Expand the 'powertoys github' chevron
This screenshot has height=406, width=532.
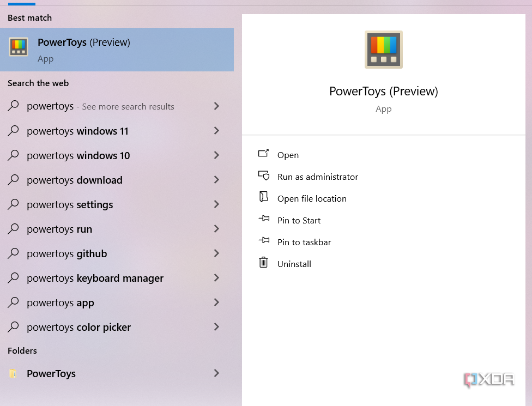pyautogui.click(x=216, y=253)
